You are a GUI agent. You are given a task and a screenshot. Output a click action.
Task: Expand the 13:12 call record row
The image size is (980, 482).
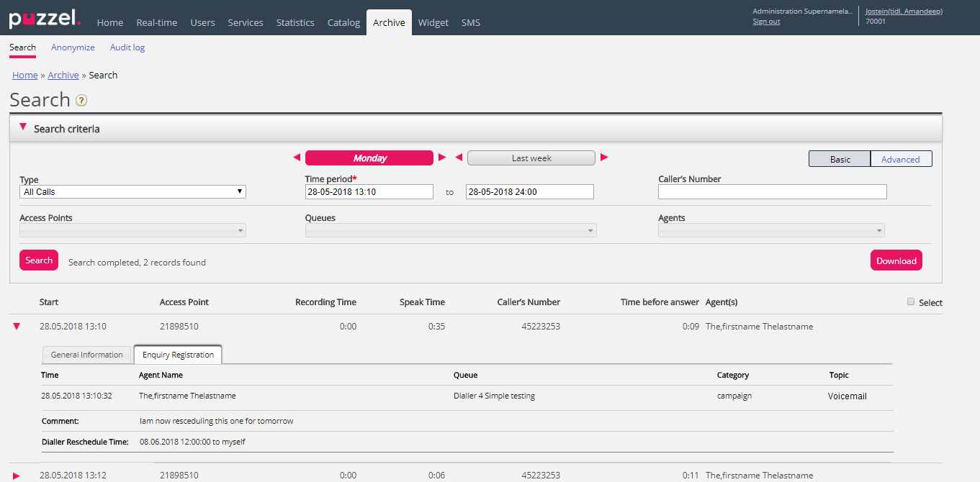tap(17, 476)
